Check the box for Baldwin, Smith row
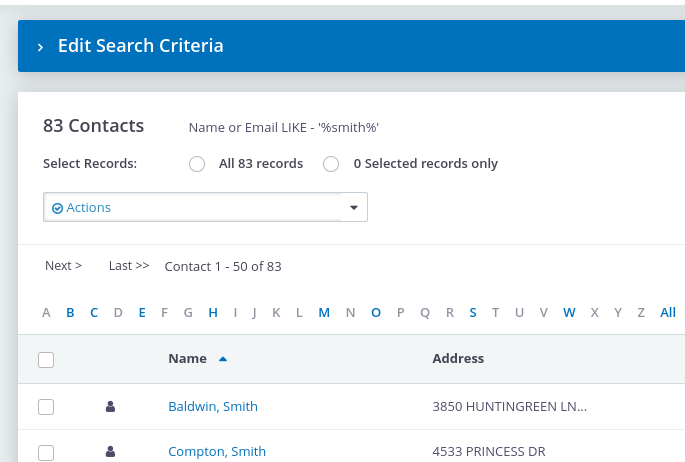685x462 pixels. (46, 407)
